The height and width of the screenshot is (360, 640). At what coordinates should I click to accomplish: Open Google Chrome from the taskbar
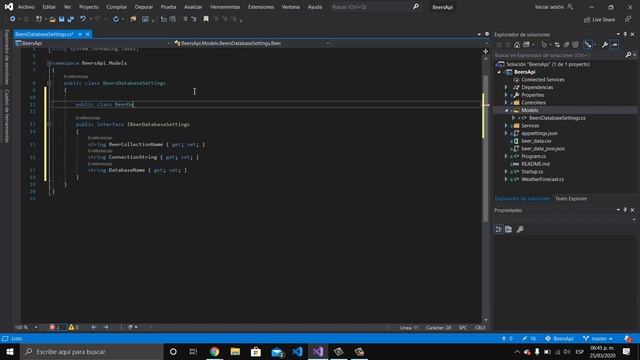(215, 351)
